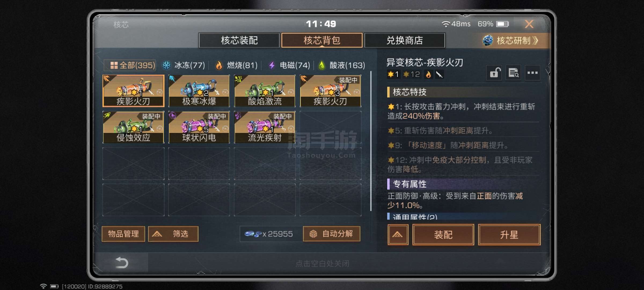Switch to 核芯装配 tab
644x290 pixels.
[239, 41]
